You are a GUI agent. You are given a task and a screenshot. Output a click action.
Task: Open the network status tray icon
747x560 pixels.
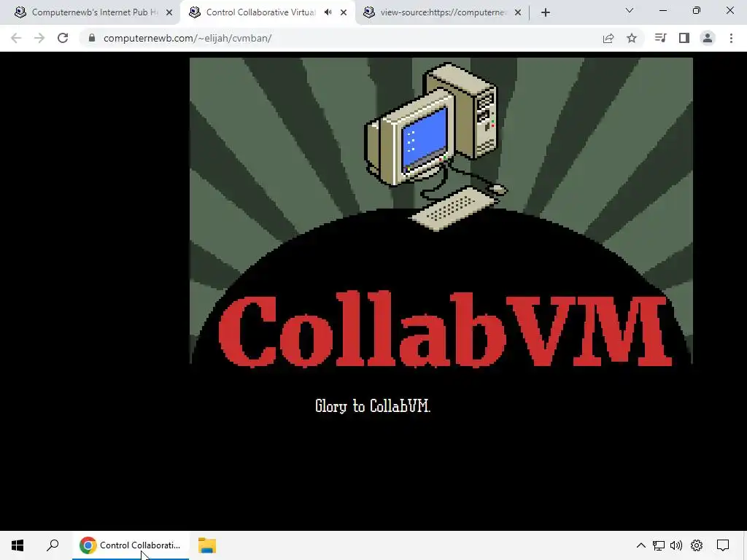[659, 545]
